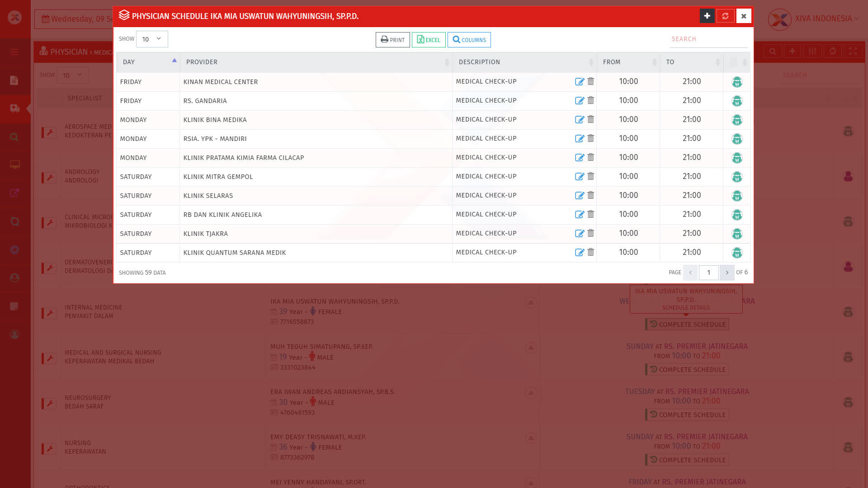Edit the Klinik Mitra Gempol schedule
The height and width of the screenshot is (488, 868).
(x=579, y=177)
